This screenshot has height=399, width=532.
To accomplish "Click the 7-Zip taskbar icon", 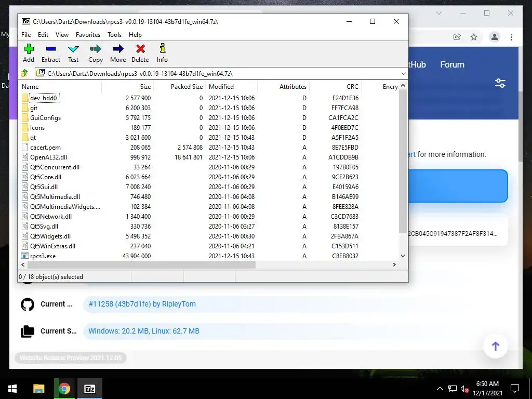I will (x=89, y=389).
